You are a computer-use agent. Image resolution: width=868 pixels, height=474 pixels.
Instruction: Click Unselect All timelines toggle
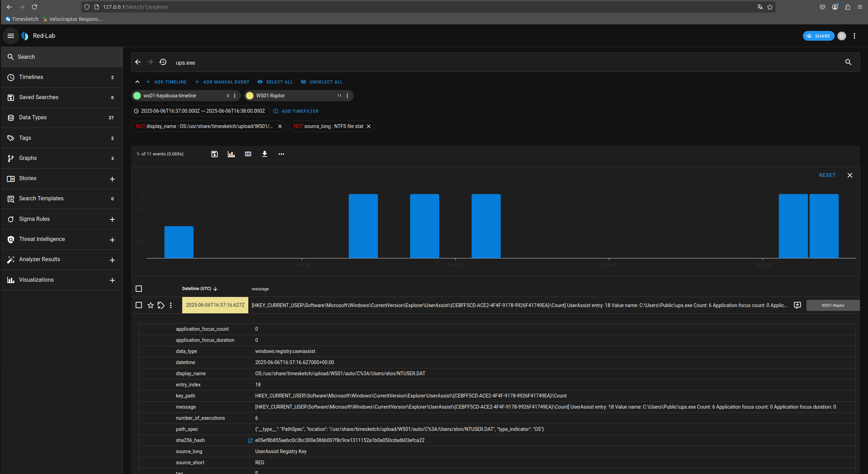322,82
